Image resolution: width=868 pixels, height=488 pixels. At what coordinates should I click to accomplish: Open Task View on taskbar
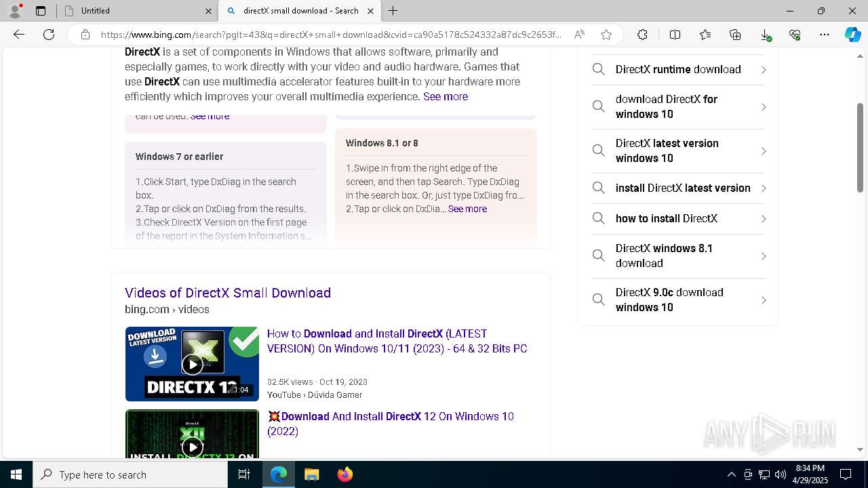click(244, 474)
